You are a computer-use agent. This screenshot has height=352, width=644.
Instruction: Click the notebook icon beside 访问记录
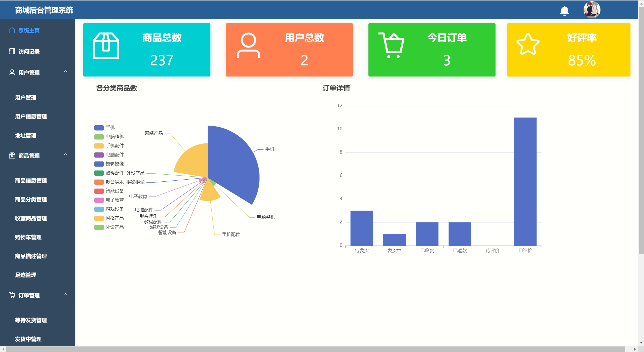(12, 52)
